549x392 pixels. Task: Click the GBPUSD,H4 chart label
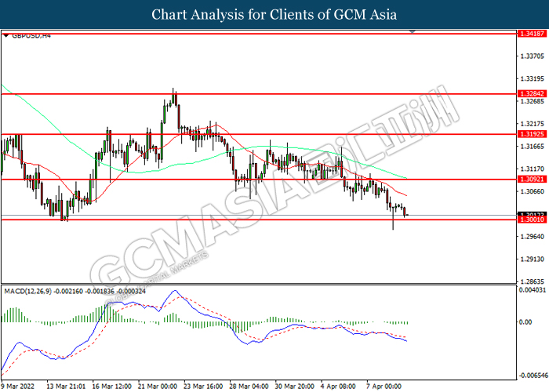[31, 35]
